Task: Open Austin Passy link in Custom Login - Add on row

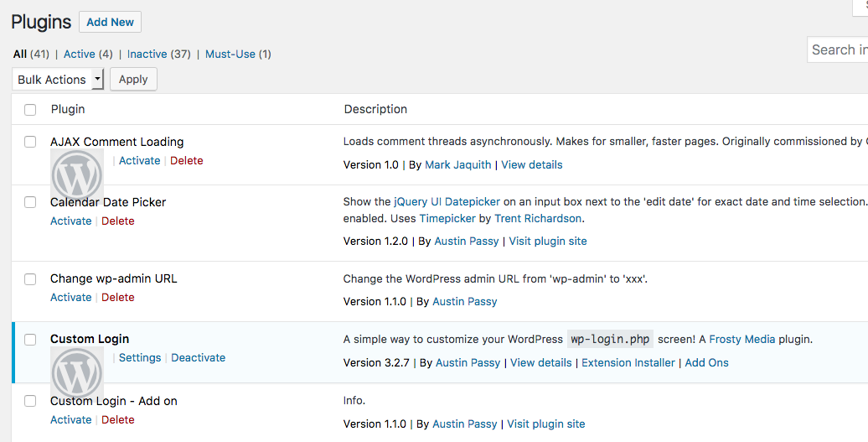Action: pos(465,424)
